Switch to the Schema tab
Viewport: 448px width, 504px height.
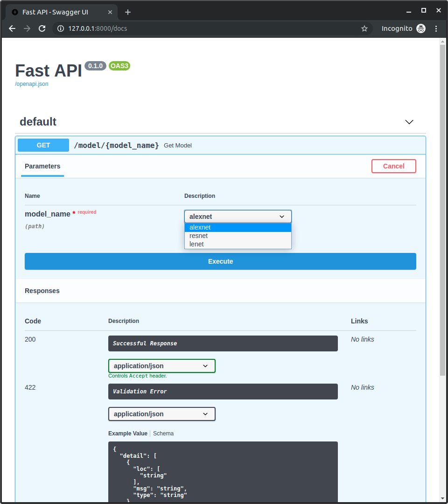click(x=163, y=434)
